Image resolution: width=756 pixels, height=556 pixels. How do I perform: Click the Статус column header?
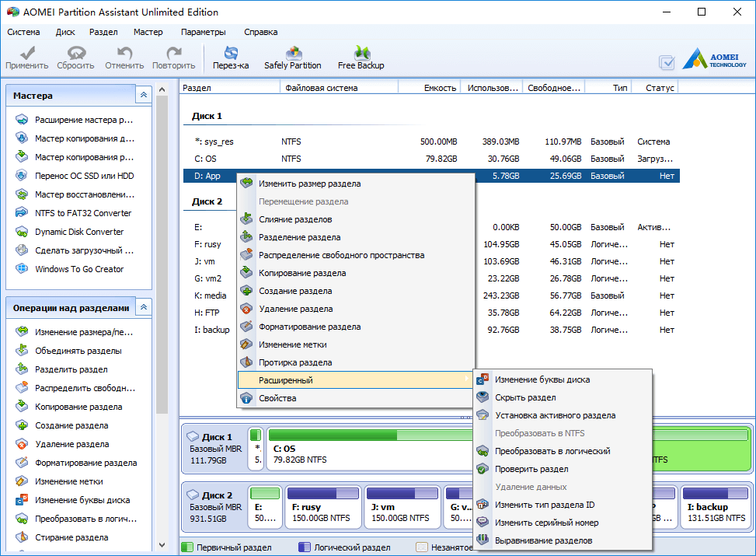coord(655,88)
